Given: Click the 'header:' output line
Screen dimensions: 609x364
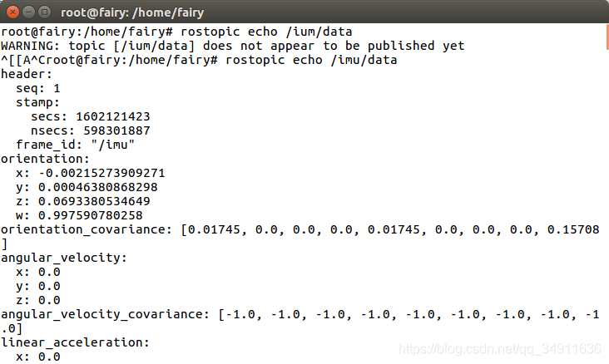Looking at the screenshot, I should pos(27,74).
